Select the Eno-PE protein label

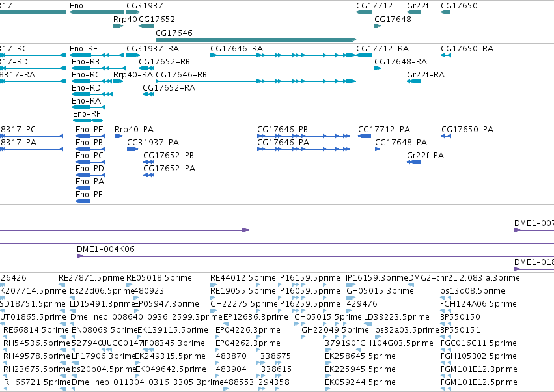pyautogui.click(x=89, y=130)
